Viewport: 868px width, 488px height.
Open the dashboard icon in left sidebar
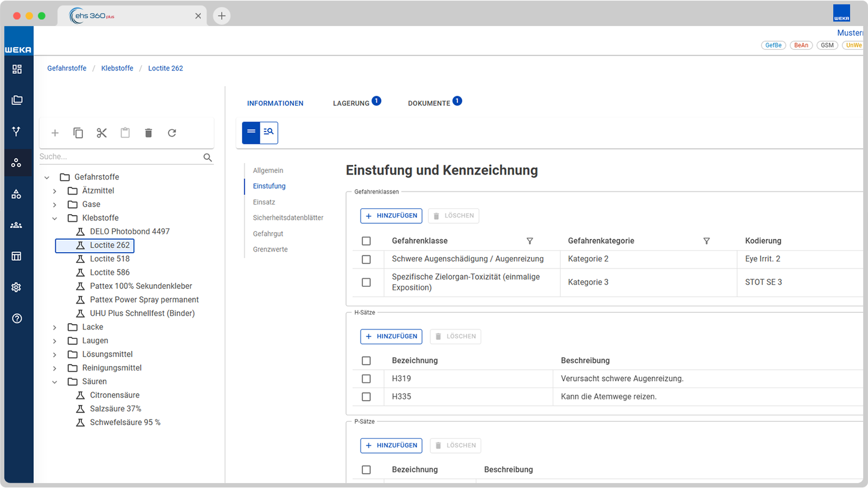17,69
